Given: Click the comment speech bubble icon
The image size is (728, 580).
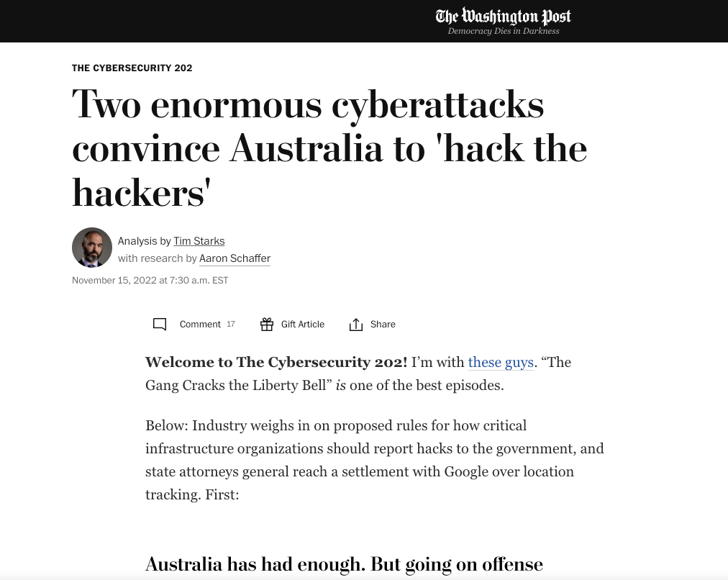Looking at the screenshot, I should pos(160,325).
